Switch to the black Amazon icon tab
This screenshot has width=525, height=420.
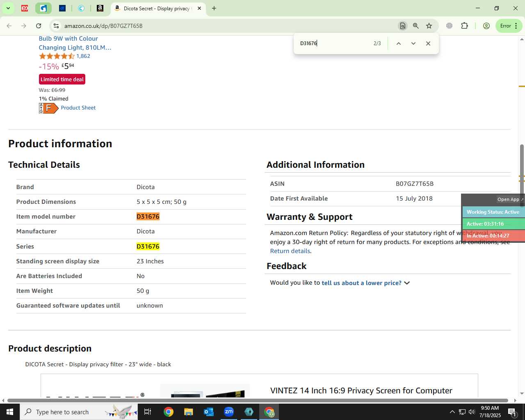pyautogui.click(x=100, y=8)
